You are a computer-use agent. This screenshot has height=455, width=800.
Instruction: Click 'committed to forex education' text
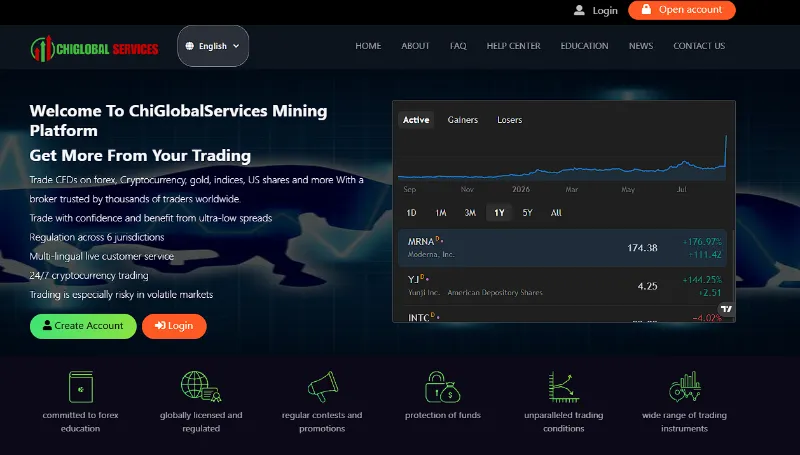coord(81,422)
